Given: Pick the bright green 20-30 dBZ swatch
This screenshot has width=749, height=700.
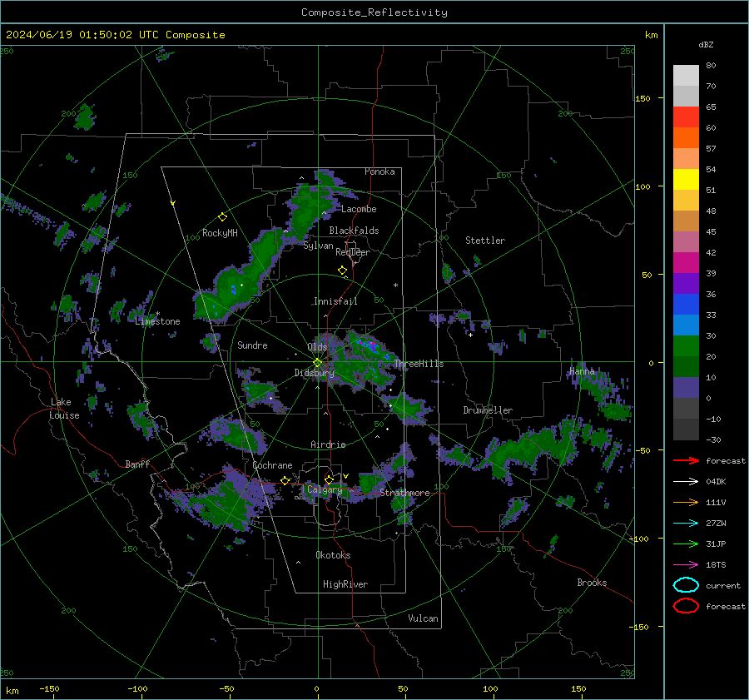Looking at the screenshot, I should (x=686, y=345).
